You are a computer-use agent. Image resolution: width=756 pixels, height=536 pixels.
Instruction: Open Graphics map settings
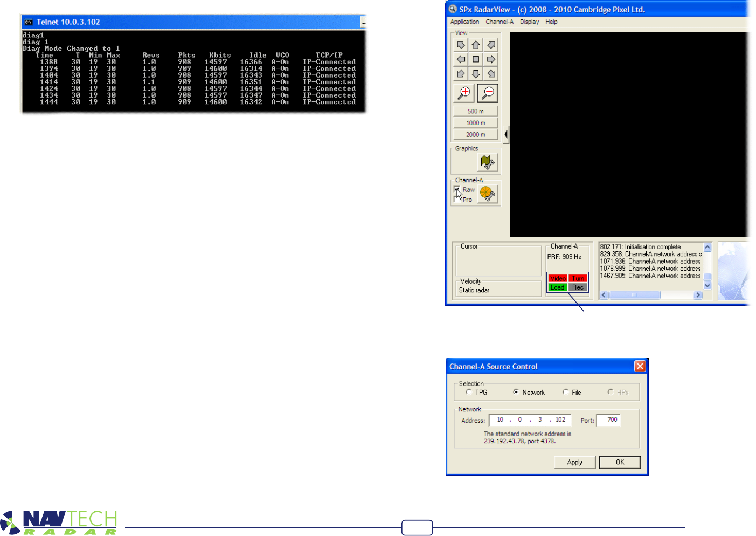[488, 162]
